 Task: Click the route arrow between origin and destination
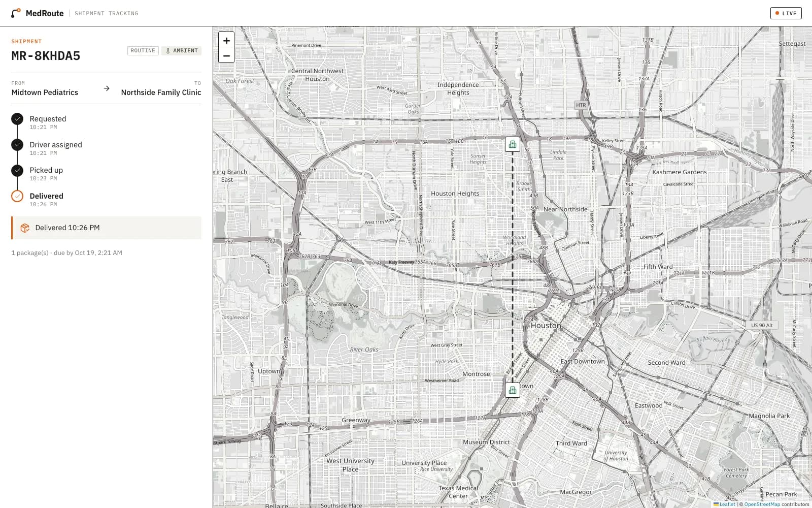tap(107, 88)
